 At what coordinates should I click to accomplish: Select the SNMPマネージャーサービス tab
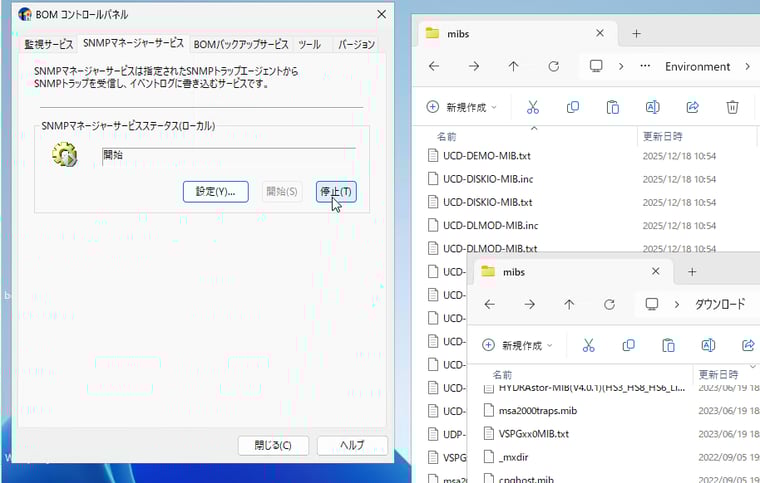(x=133, y=43)
